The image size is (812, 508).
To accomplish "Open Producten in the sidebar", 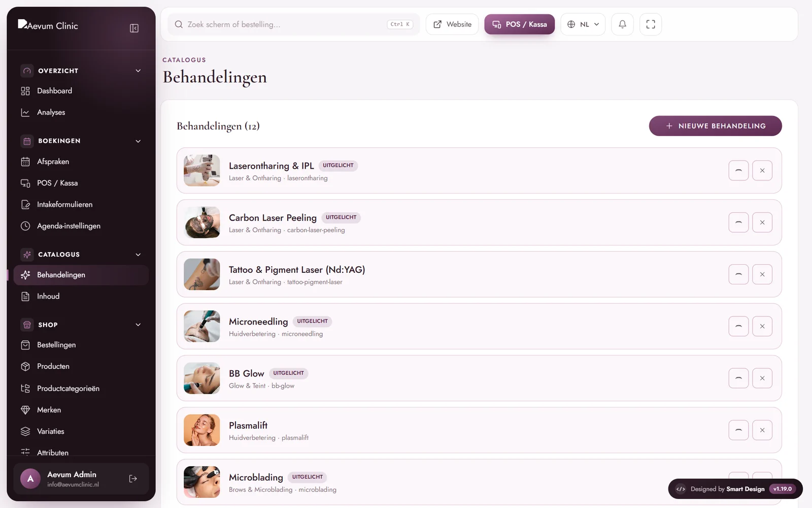I will pos(81,366).
